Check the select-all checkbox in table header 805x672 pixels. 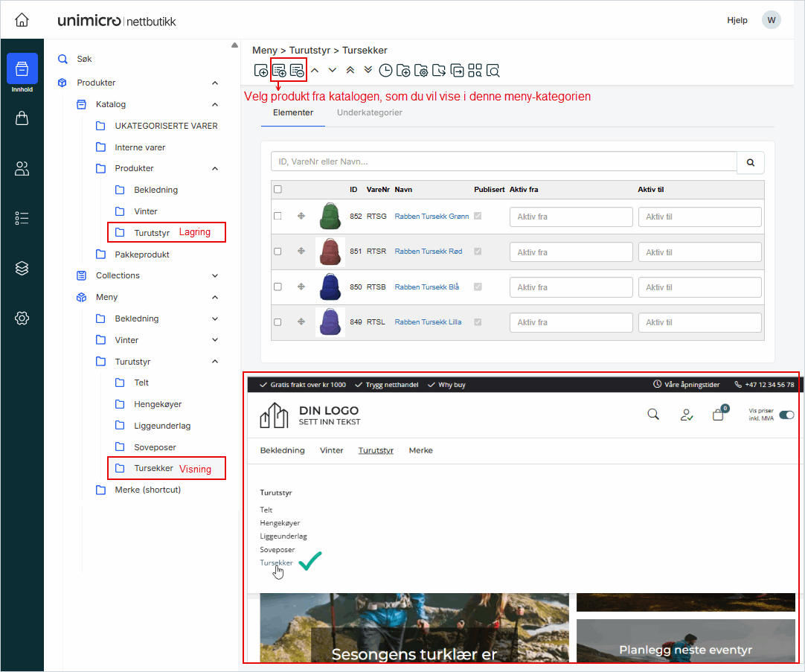tap(278, 190)
